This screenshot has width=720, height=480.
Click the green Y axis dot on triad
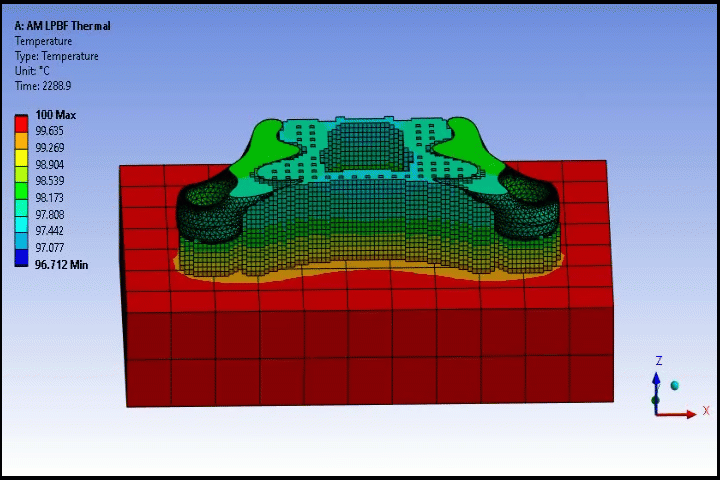(655, 400)
